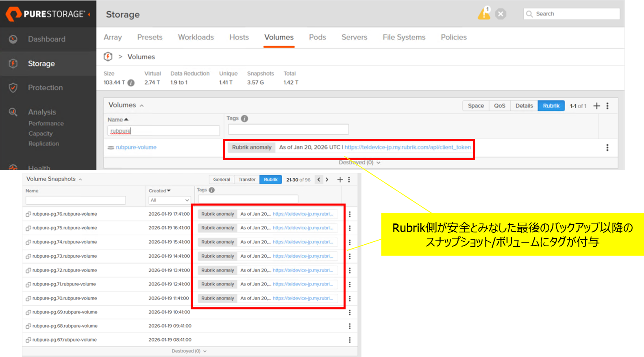
Task: Switch Volumes view to Space
Action: click(476, 106)
